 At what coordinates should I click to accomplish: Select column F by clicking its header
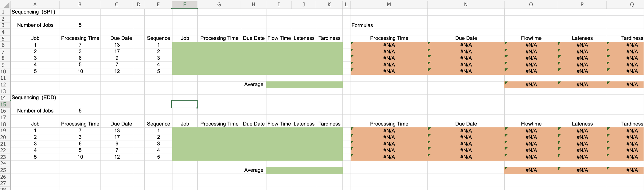[x=185, y=5]
